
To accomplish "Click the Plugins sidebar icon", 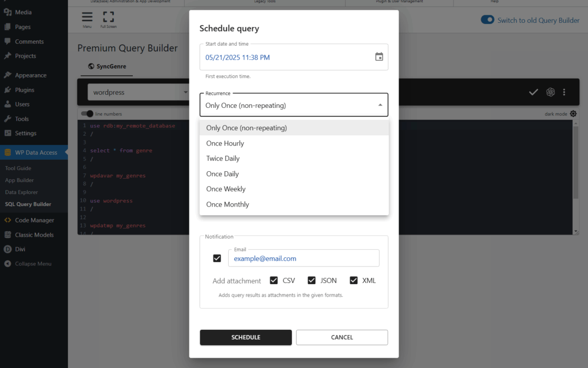I will (8, 90).
